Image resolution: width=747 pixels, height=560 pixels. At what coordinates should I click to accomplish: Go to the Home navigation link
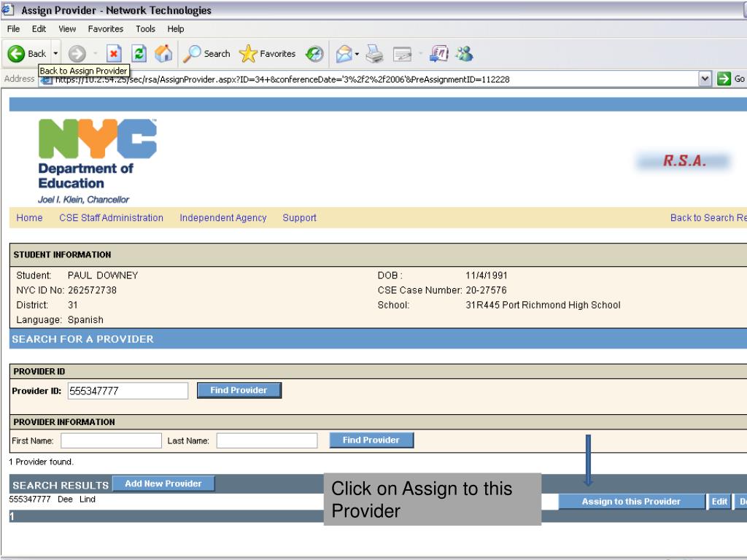[x=29, y=217]
